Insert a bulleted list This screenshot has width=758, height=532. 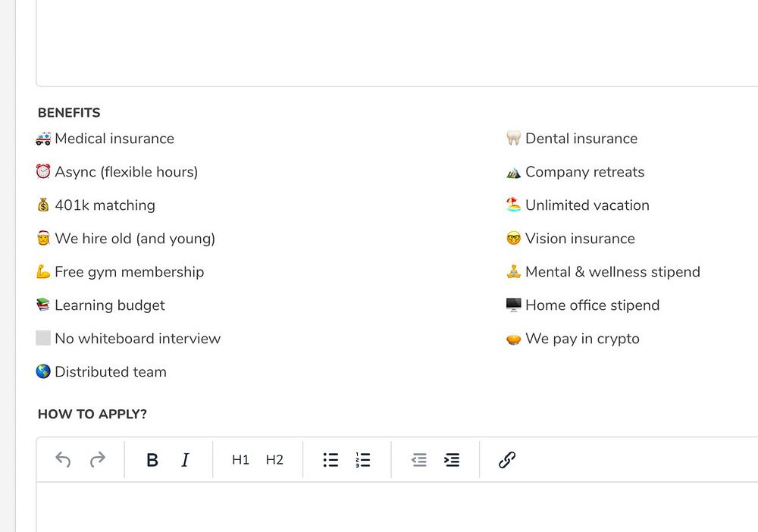click(330, 460)
